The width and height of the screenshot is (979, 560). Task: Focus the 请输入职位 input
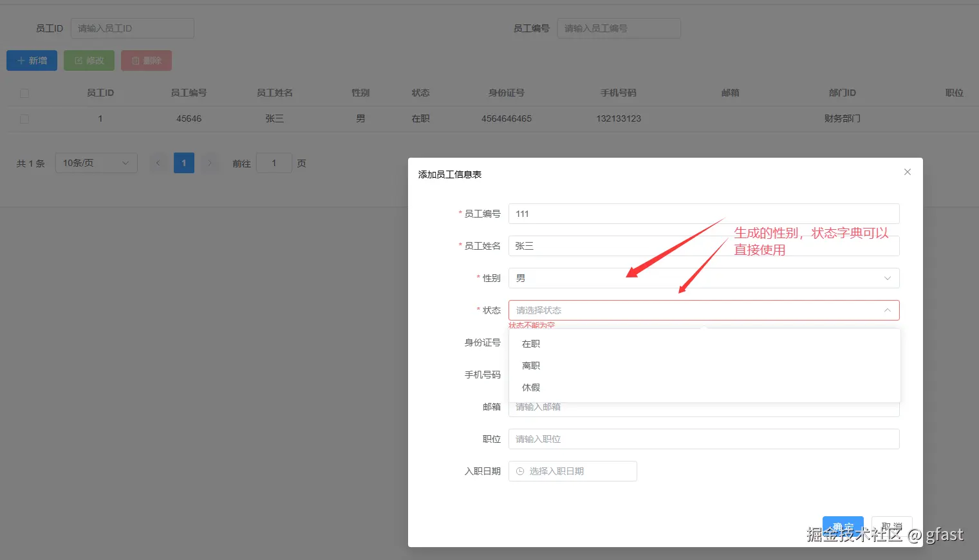pos(704,439)
